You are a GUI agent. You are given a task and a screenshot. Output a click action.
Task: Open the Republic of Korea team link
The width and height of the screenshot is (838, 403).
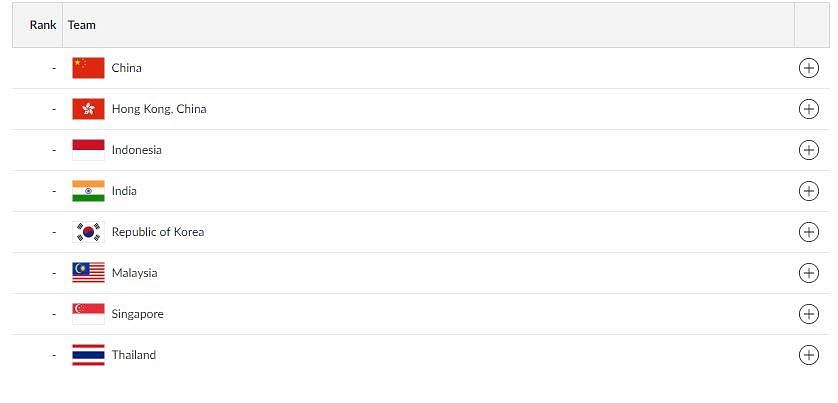pyautogui.click(x=158, y=232)
